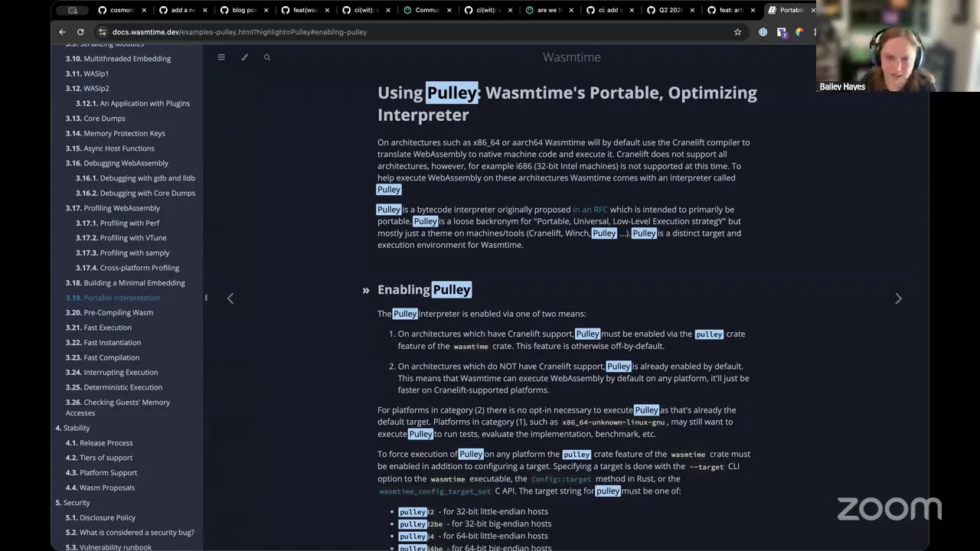Close the 'cosmon' GitHub tab
This screenshot has width=980, height=551.
pos(142,10)
